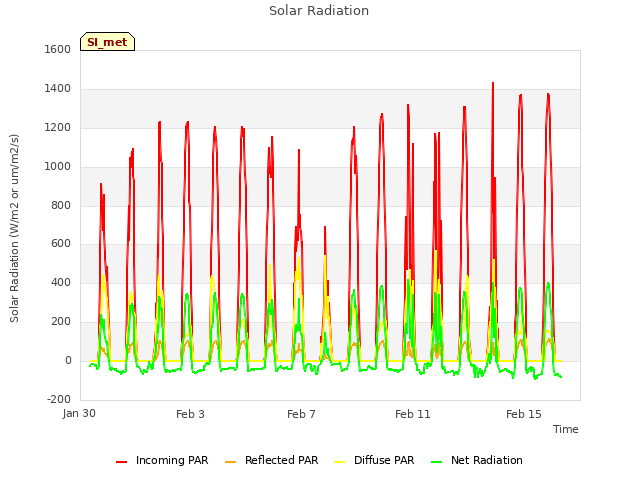This screenshot has height=480, width=640.
Task: Click the green Net Radiation legend swatch
Action: click(x=437, y=462)
